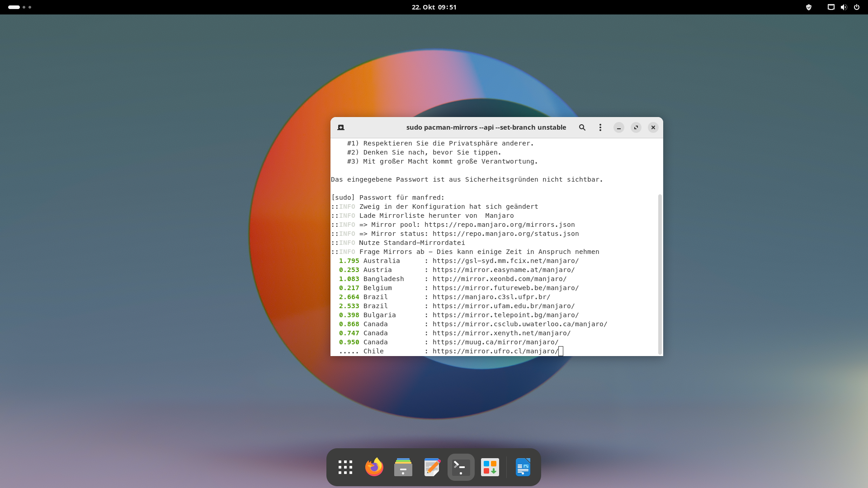This screenshot has height=488, width=868.
Task: Open the date and clock menu
Action: [434, 7]
